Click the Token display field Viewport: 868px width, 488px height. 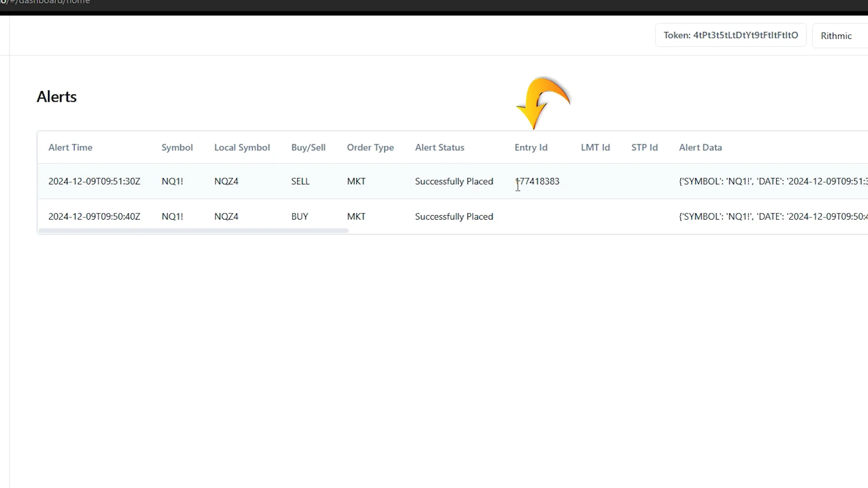point(730,34)
